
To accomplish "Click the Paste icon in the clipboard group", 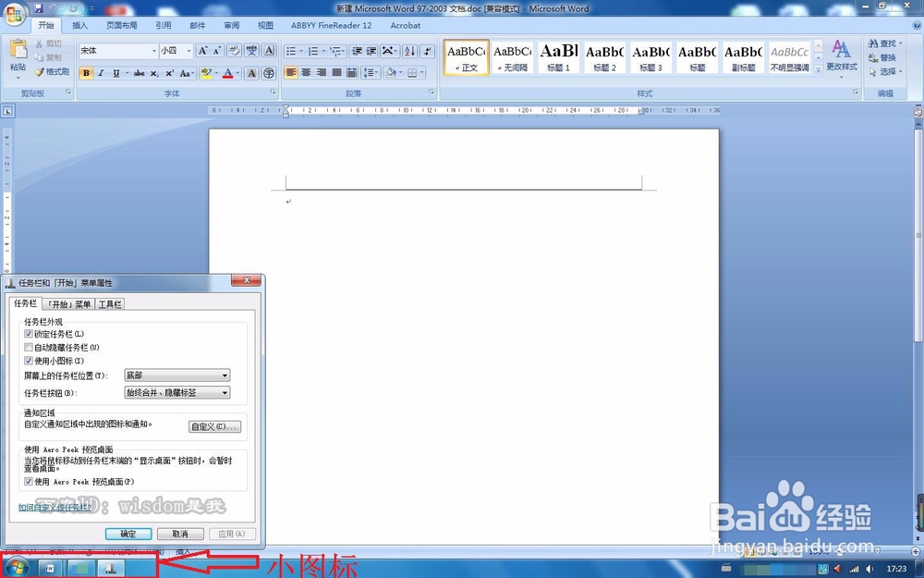I will 18,50.
